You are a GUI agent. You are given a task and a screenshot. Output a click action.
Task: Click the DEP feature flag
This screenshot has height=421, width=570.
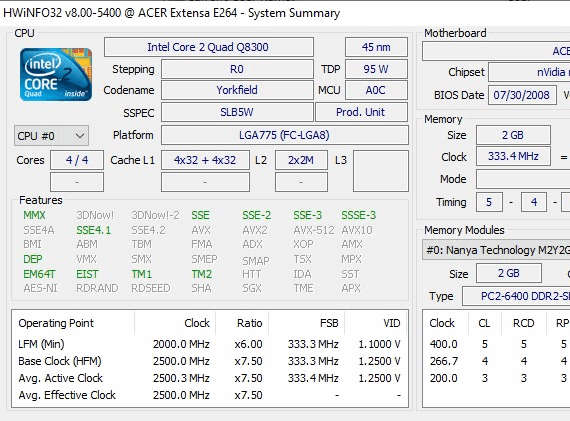pyautogui.click(x=33, y=259)
